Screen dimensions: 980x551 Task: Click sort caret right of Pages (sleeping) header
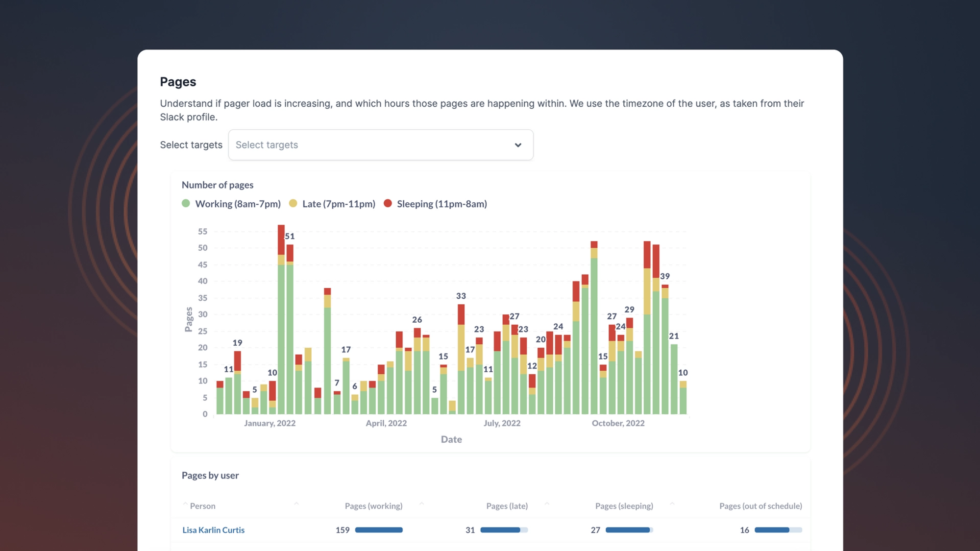pyautogui.click(x=672, y=503)
